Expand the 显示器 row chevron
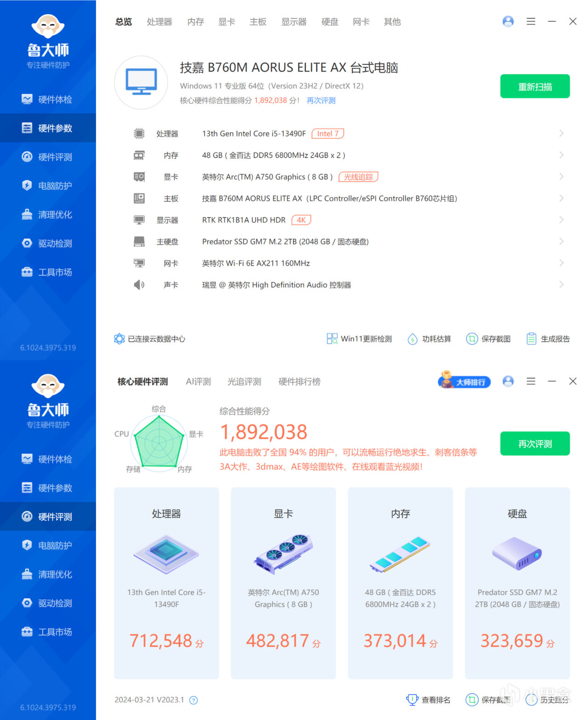Screen dimensions: 588x720 click(561, 220)
